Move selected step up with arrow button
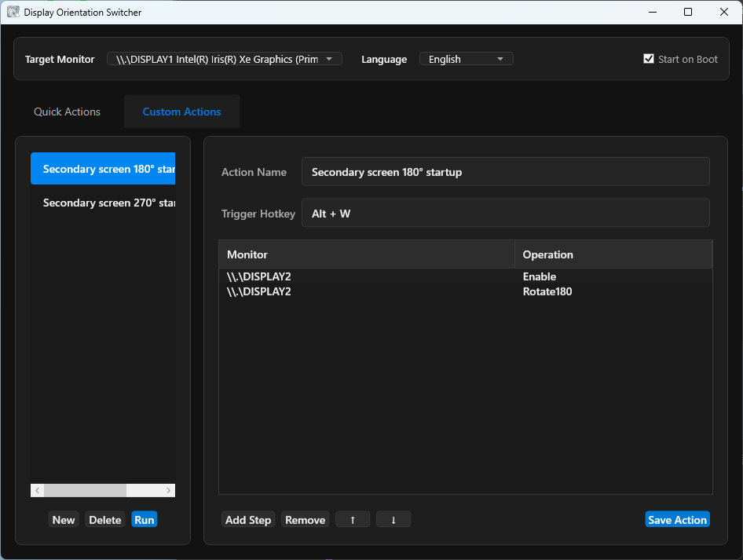Screen dimensions: 743x560 tap(353, 519)
